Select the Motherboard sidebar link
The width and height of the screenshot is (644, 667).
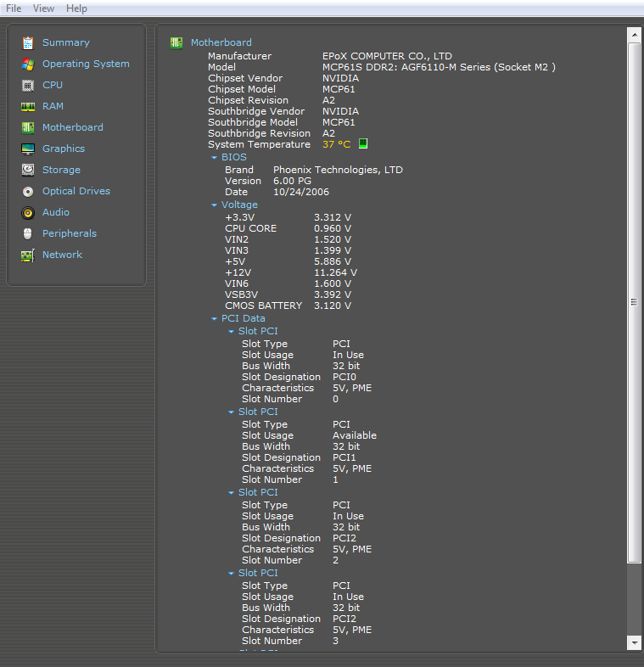pyautogui.click(x=73, y=127)
